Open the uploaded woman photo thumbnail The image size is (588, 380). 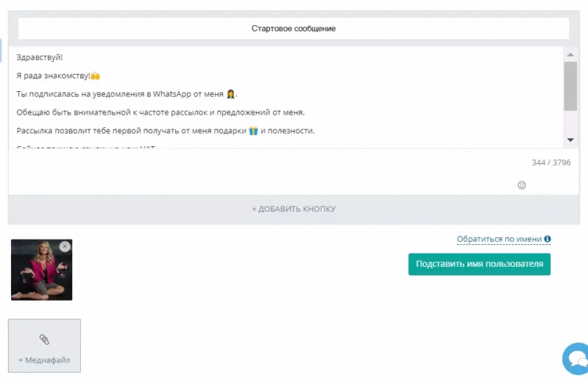tap(41, 270)
